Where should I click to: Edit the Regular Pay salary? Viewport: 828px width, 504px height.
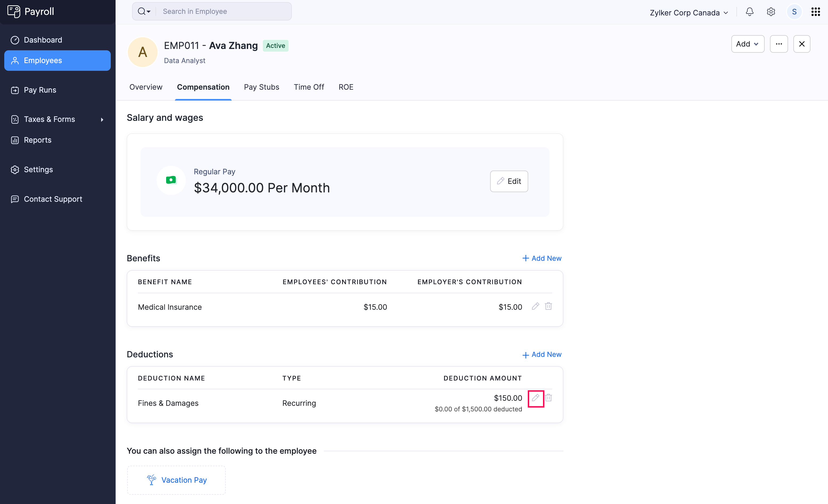[x=509, y=181]
